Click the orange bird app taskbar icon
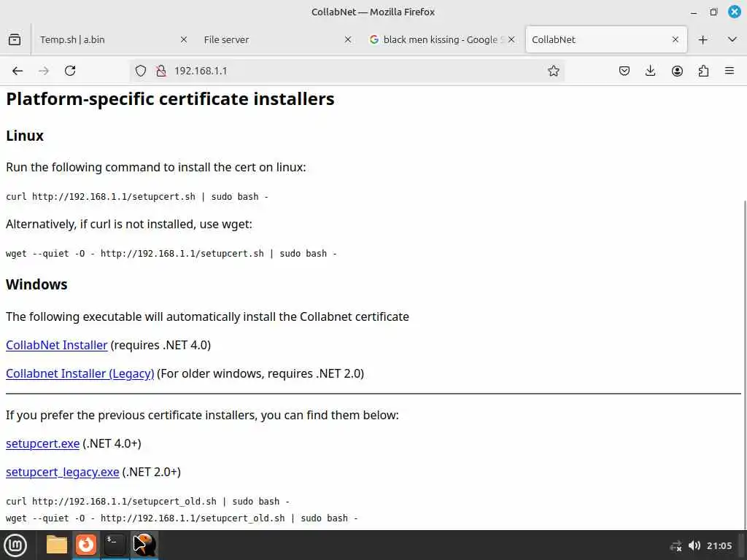The height and width of the screenshot is (560, 747). pos(144,545)
